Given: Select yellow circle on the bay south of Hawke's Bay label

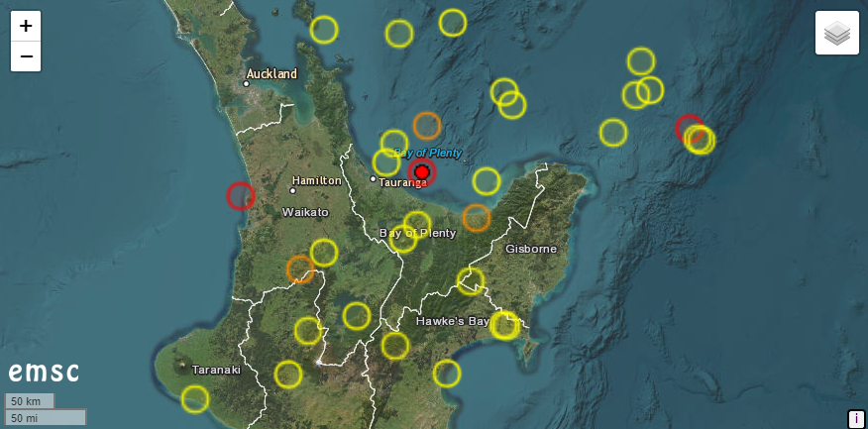Looking at the screenshot, I should (447, 374).
